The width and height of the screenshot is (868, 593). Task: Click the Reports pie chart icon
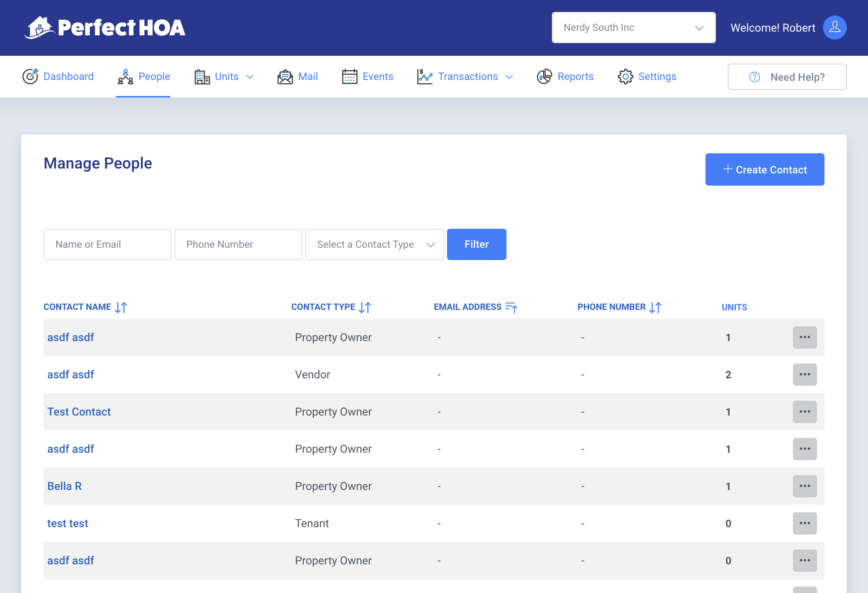coord(544,76)
